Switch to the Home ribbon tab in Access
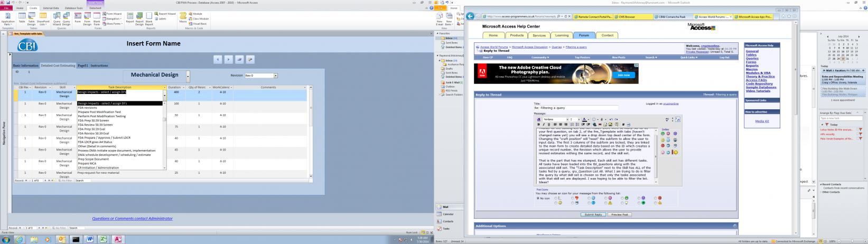The width and height of the screenshot is (868, 244). [20, 8]
